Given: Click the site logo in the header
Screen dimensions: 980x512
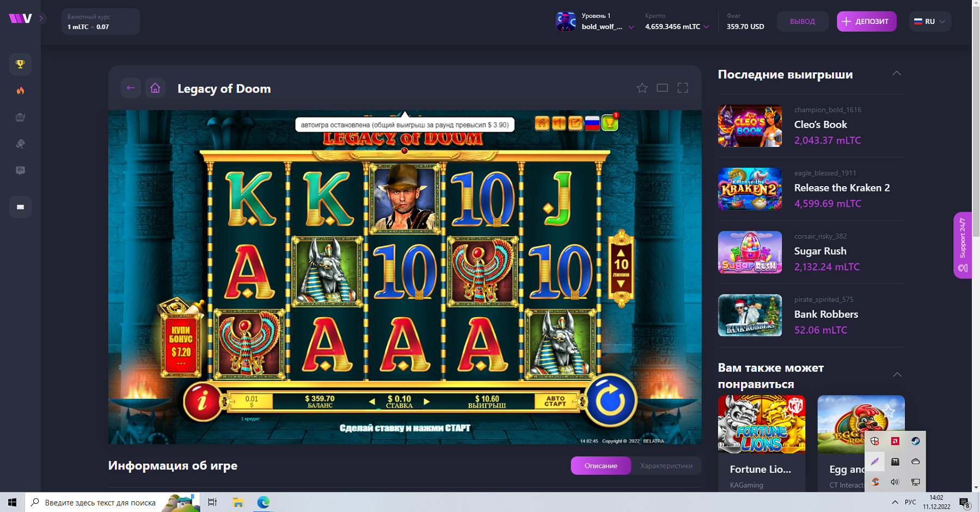Looking at the screenshot, I should tap(20, 18).
